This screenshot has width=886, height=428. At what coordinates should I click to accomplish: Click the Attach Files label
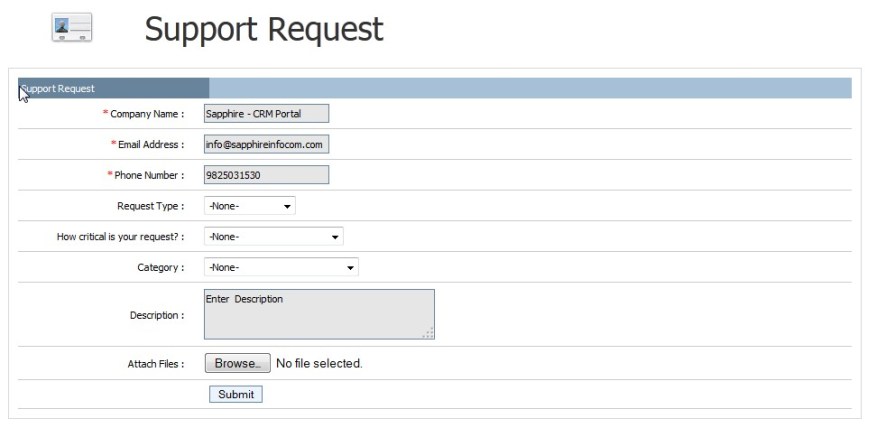(x=155, y=364)
